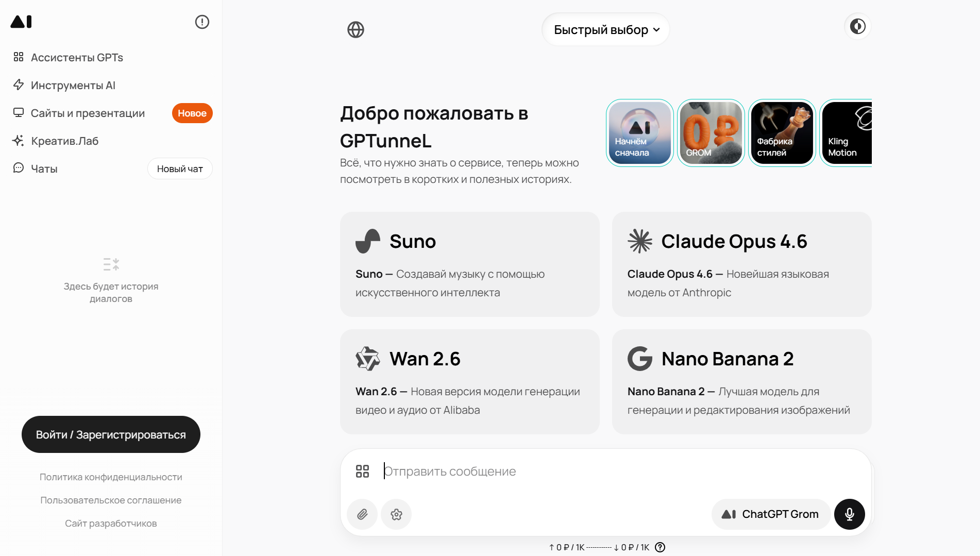Start voice input with microphone button
The height and width of the screenshot is (556, 980).
(849, 514)
